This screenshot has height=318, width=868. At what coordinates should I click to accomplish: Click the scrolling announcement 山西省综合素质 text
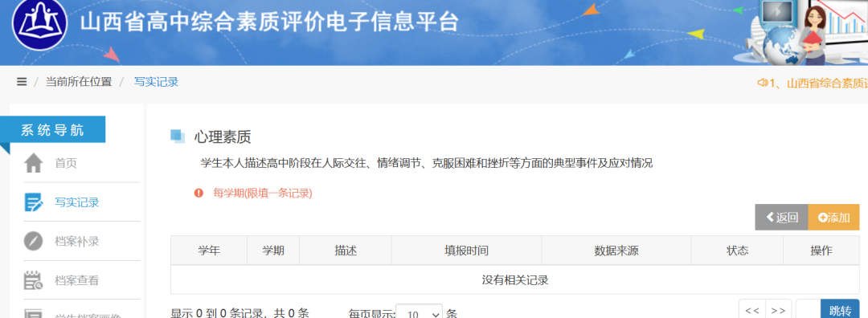click(x=818, y=83)
